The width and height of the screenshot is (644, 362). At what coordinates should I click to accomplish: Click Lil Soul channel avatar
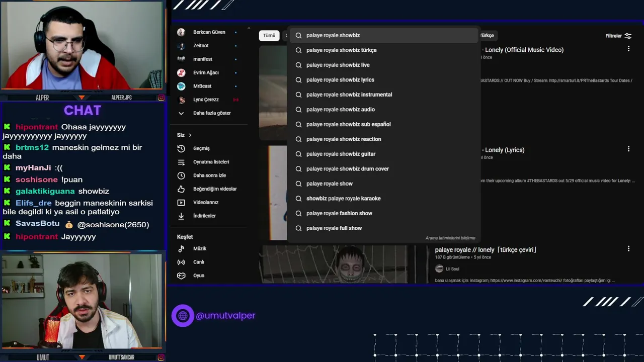pyautogui.click(x=439, y=269)
